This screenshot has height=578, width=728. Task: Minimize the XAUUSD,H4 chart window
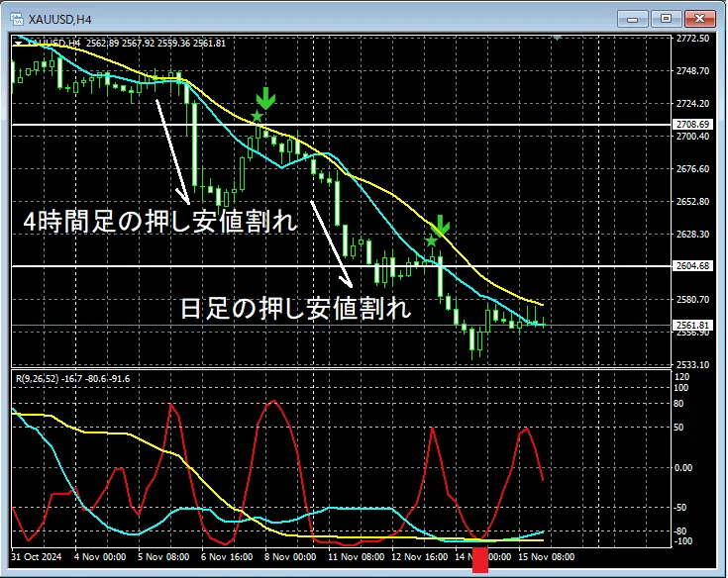point(632,19)
